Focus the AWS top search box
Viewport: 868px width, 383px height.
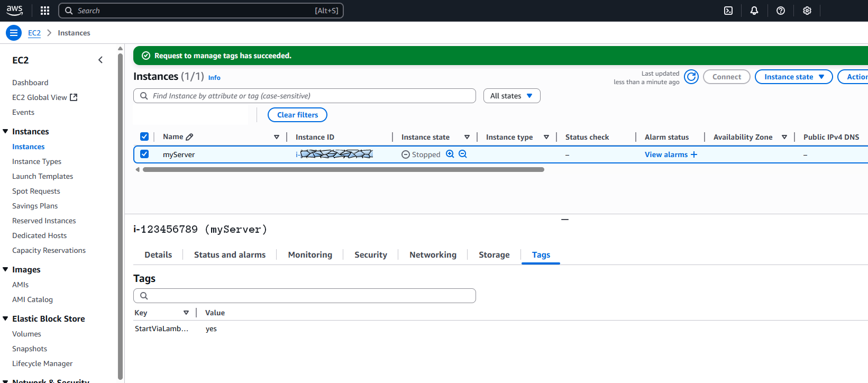click(201, 11)
